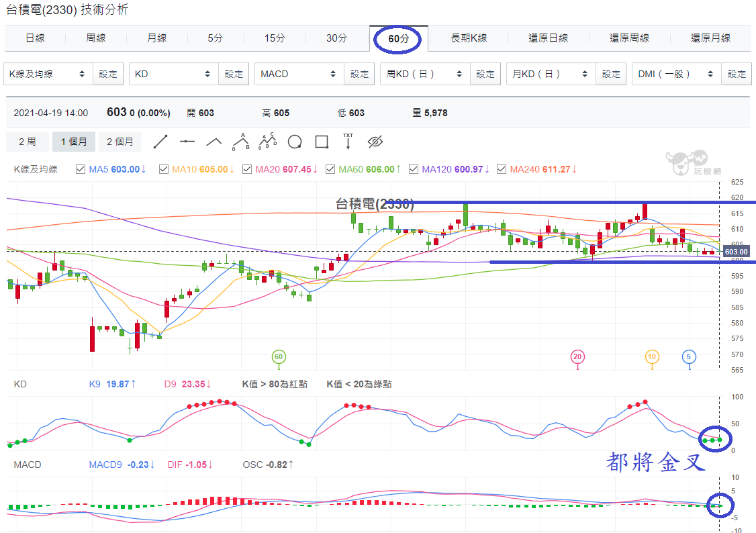Screen dimensions: 756x533
Task: Switch to the 日線 tab
Action: [35, 38]
